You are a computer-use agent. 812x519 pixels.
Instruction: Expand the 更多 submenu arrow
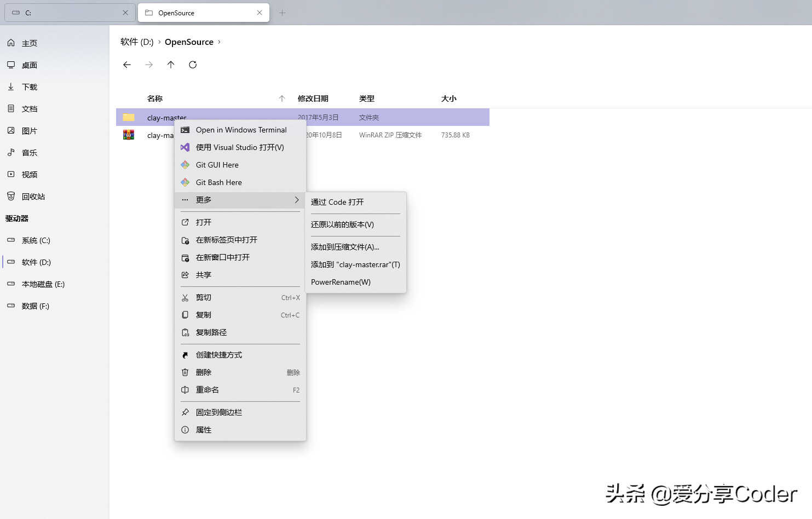tap(297, 200)
